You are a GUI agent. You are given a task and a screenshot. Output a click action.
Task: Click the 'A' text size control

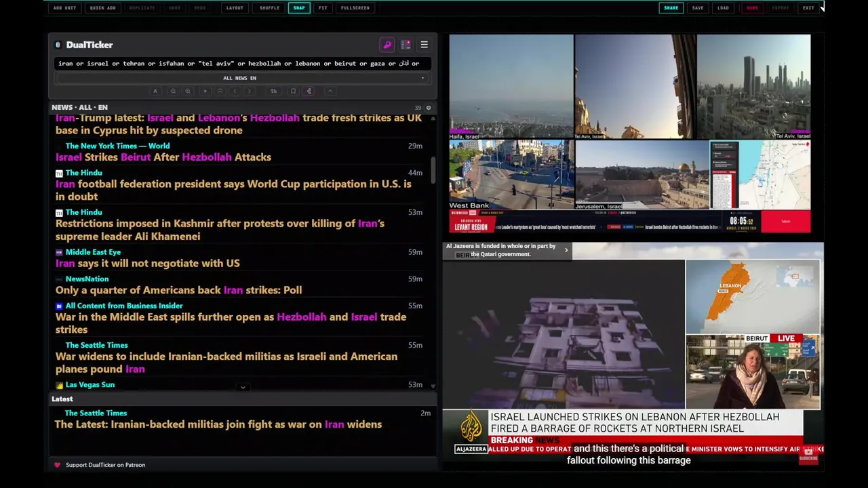coord(155,91)
